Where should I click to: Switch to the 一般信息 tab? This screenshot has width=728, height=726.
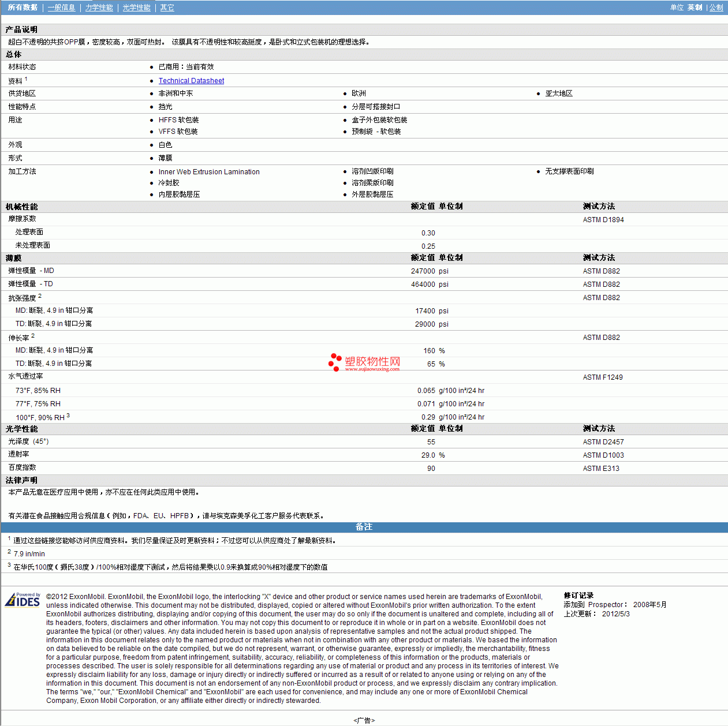[x=61, y=8]
